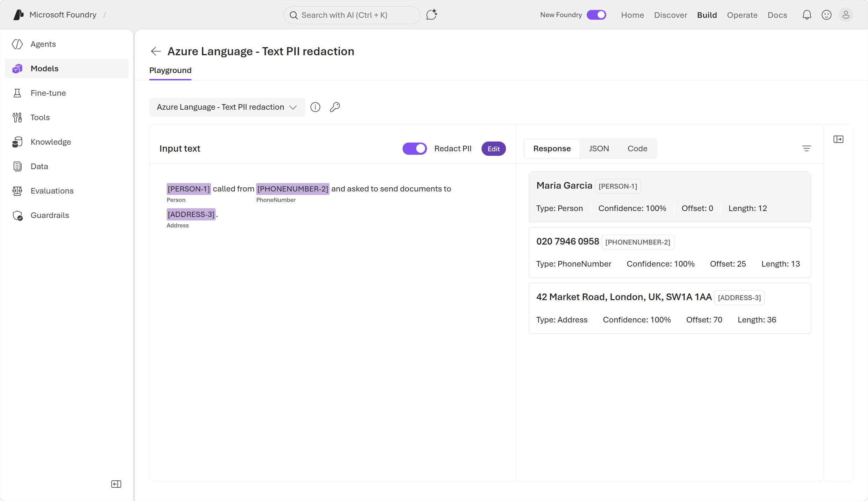868x501 pixels.
Task: Switch to the JSON tab
Action: (599, 148)
